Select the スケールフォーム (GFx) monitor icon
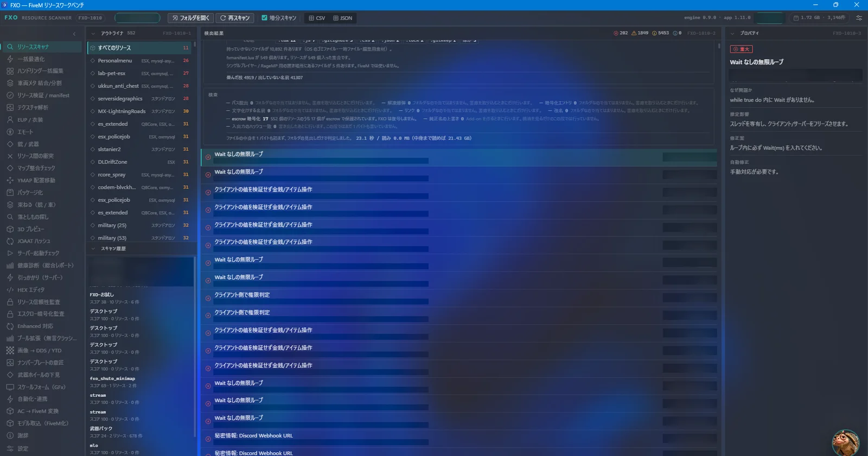 point(10,387)
